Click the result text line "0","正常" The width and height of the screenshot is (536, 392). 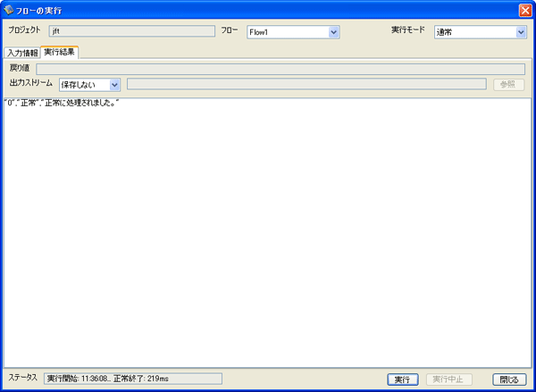click(62, 104)
